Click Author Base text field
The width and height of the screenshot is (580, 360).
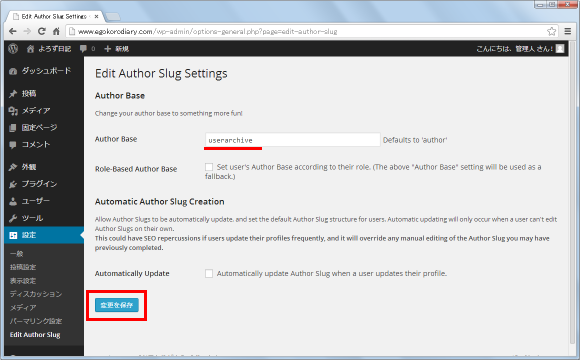[292, 140]
